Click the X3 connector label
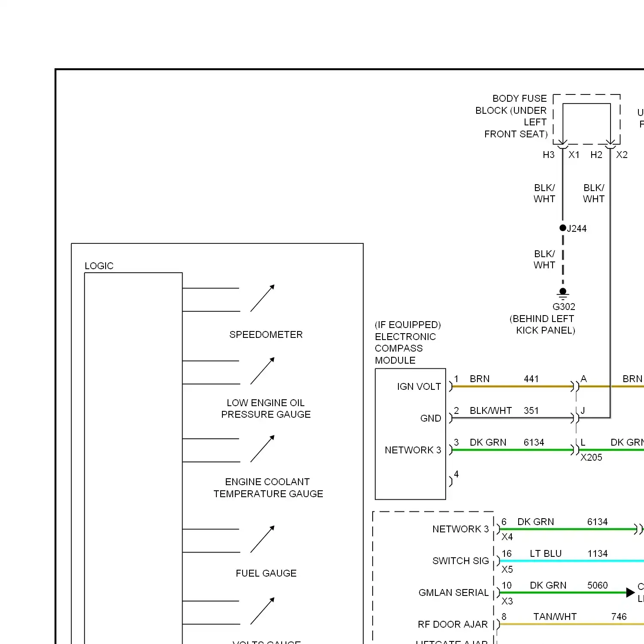The height and width of the screenshot is (644, 644). pos(507,601)
